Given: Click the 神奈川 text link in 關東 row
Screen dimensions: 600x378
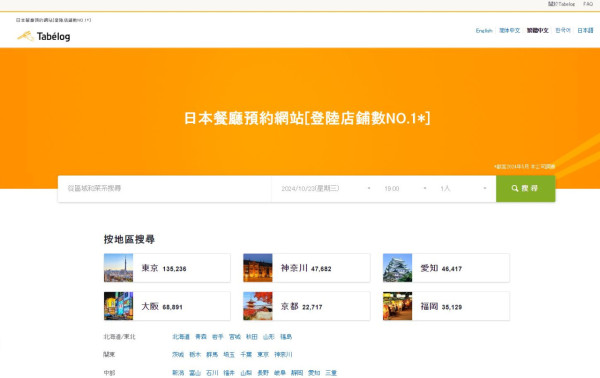Looking at the screenshot, I should point(283,355).
